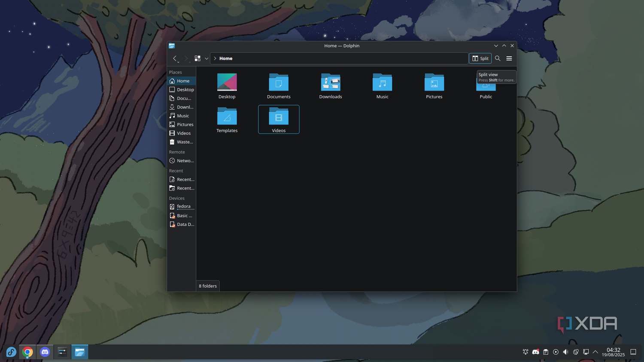644x362 pixels.
Task: Select the Videos folder icon
Action: click(279, 116)
